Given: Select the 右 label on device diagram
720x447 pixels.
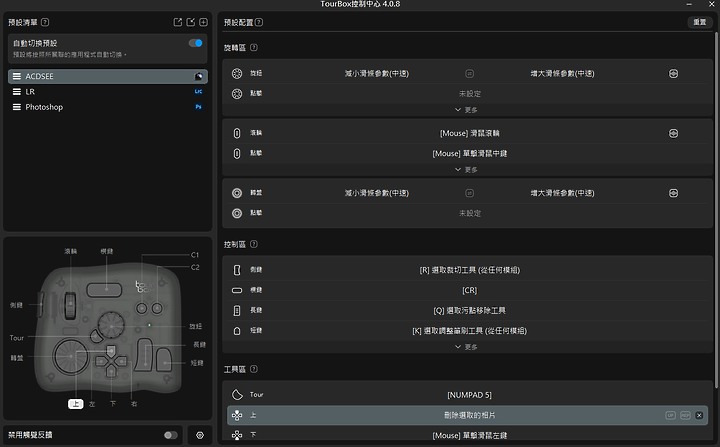Looking at the screenshot, I should click(134, 404).
